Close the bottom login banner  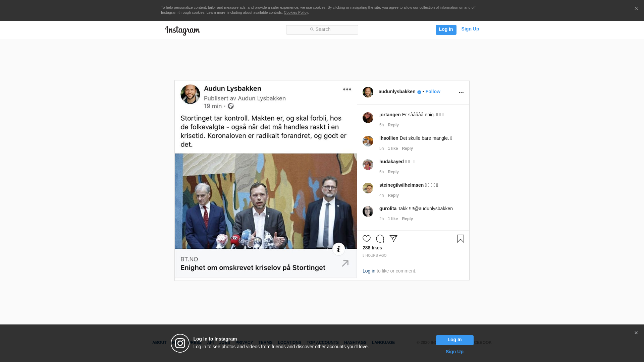[636, 333]
